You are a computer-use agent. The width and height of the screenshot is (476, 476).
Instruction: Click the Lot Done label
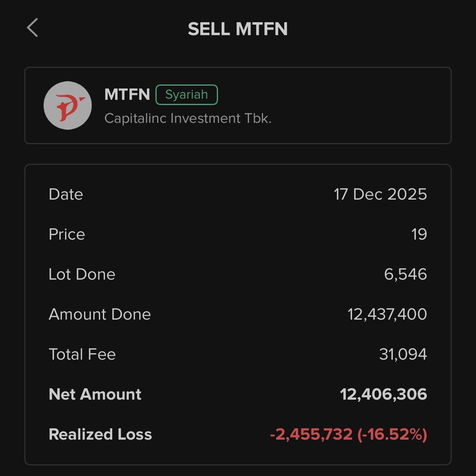pyautogui.click(x=82, y=274)
